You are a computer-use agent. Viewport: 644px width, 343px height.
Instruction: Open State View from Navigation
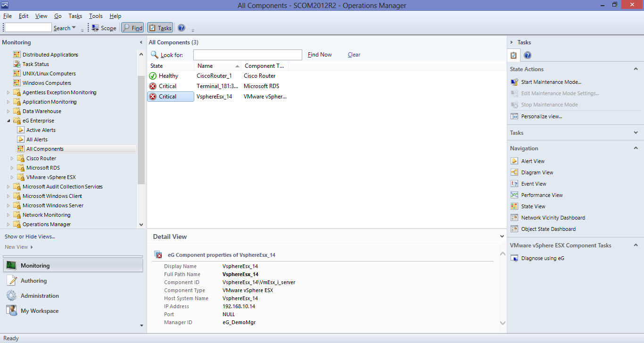(x=533, y=206)
